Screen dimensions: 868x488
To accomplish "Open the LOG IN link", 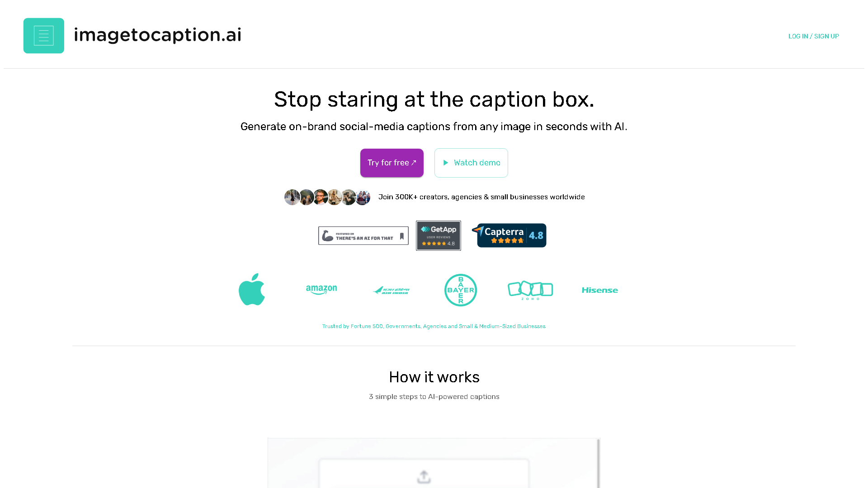I will [797, 36].
